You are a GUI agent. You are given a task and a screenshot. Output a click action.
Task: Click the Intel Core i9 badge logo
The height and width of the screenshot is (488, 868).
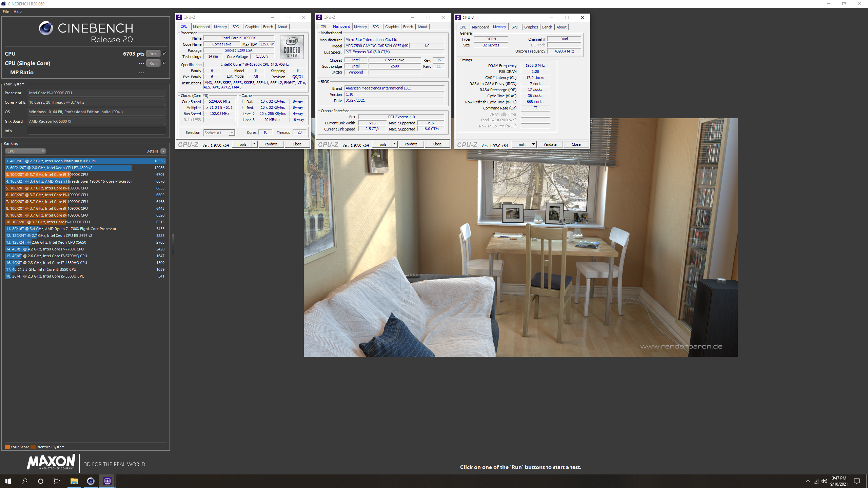click(292, 47)
